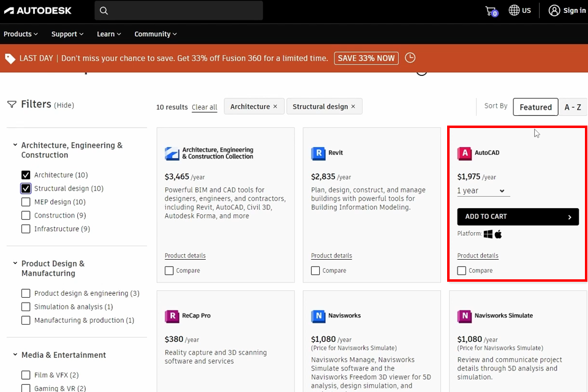Open the shopping cart icon
Screen dimensions: 588x392
point(491,11)
